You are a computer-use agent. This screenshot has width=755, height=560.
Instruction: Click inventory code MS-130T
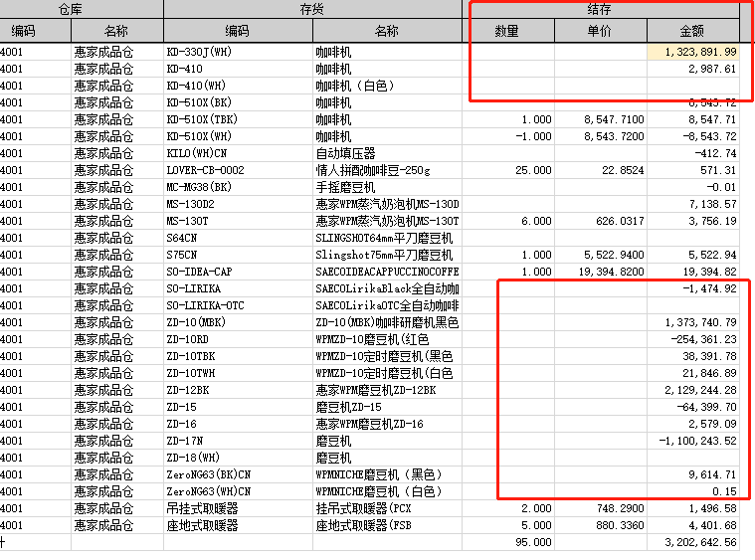pos(238,221)
